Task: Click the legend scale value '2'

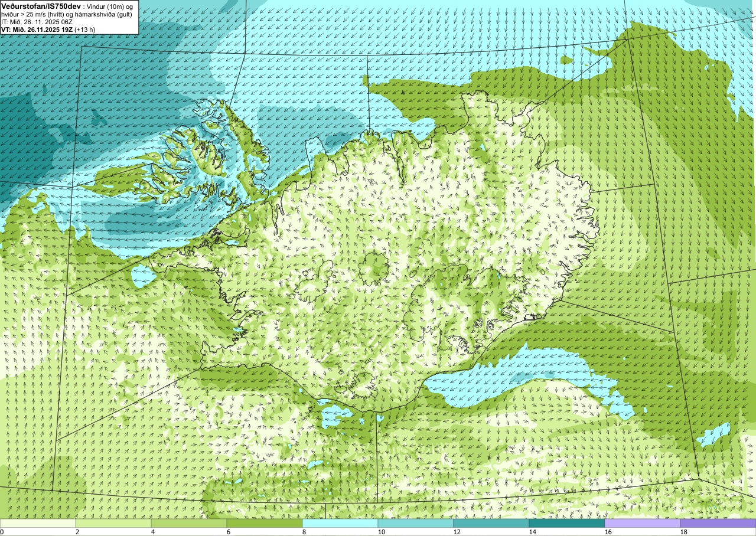Action: pyautogui.click(x=77, y=532)
